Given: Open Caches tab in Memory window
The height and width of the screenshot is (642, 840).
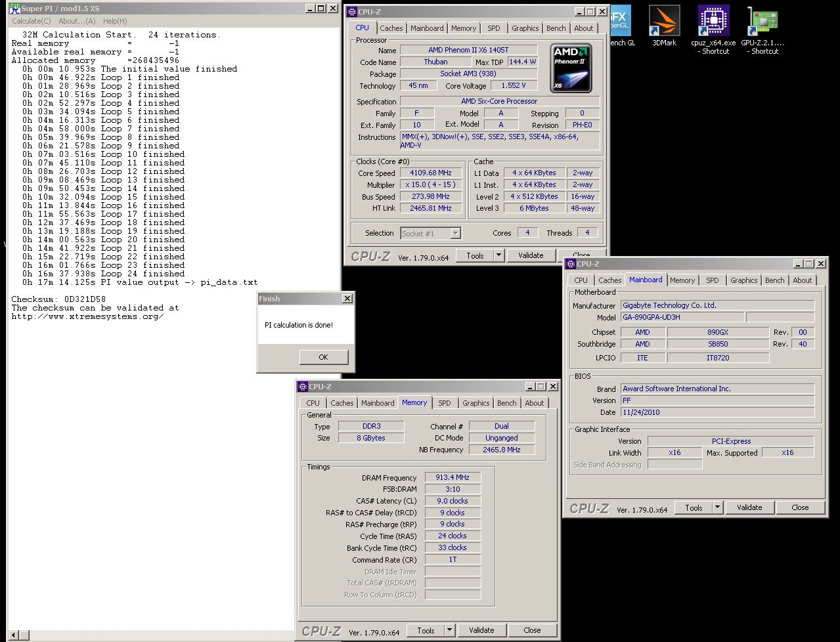Looking at the screenshot, I should click(x=342, y=403).
